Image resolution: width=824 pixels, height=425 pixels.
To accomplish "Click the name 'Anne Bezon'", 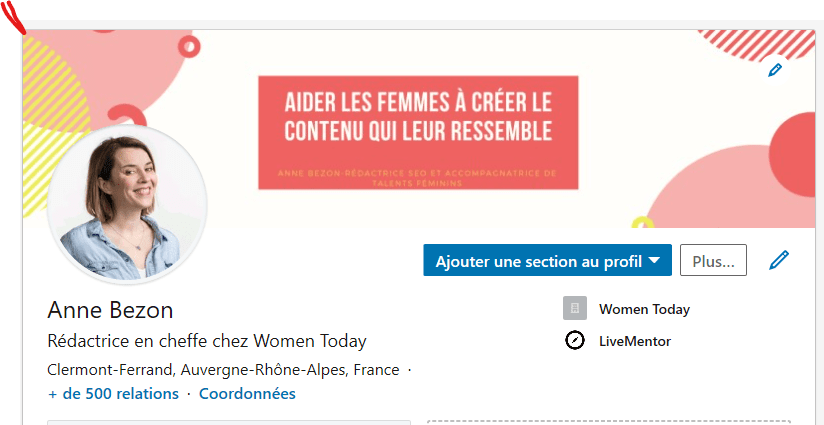I will pos(110,309).
